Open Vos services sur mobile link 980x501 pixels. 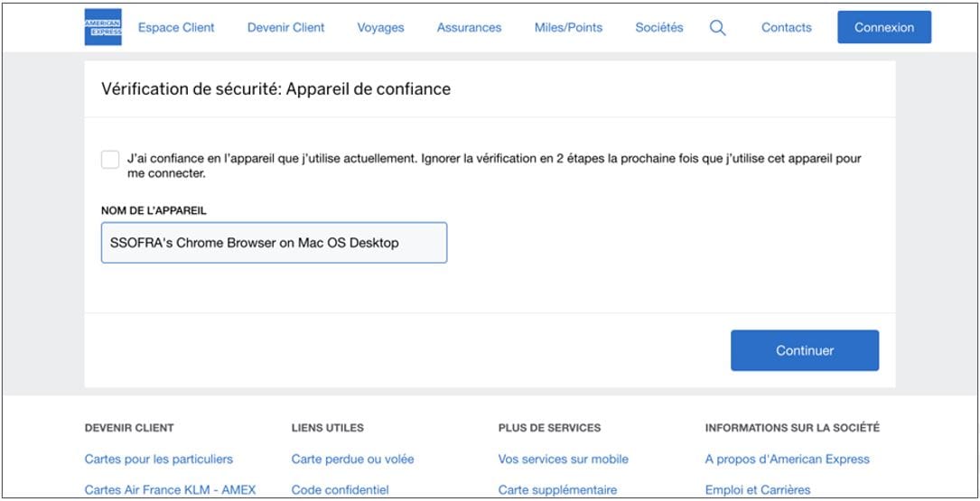pyautogui.click(x=563, y=459)
